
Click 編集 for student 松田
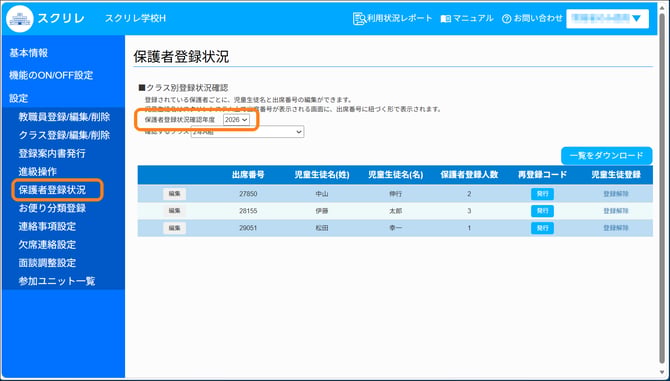point(174,228)
